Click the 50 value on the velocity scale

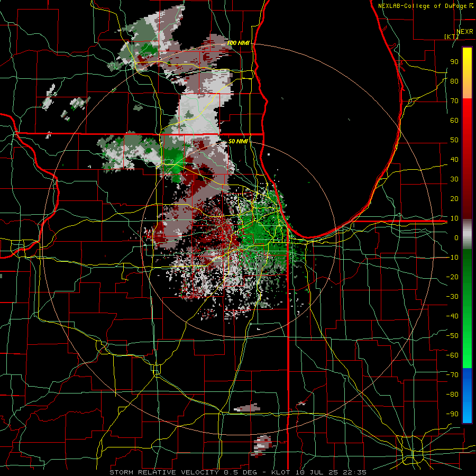click(x=454, y=140)
